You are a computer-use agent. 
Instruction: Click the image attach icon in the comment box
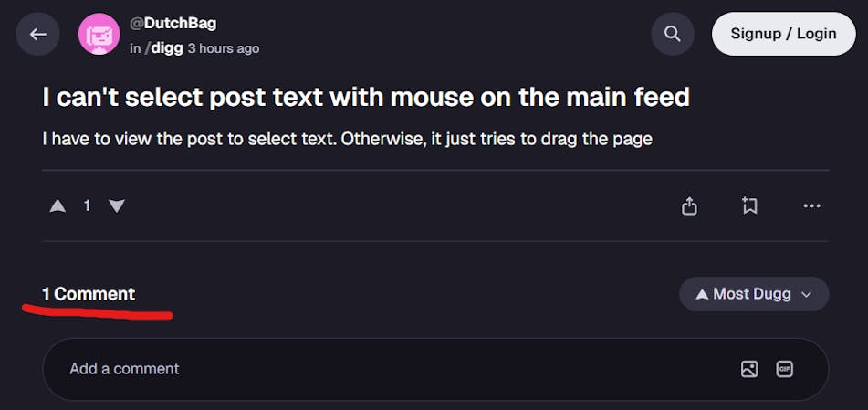click(x=749, y=369)
